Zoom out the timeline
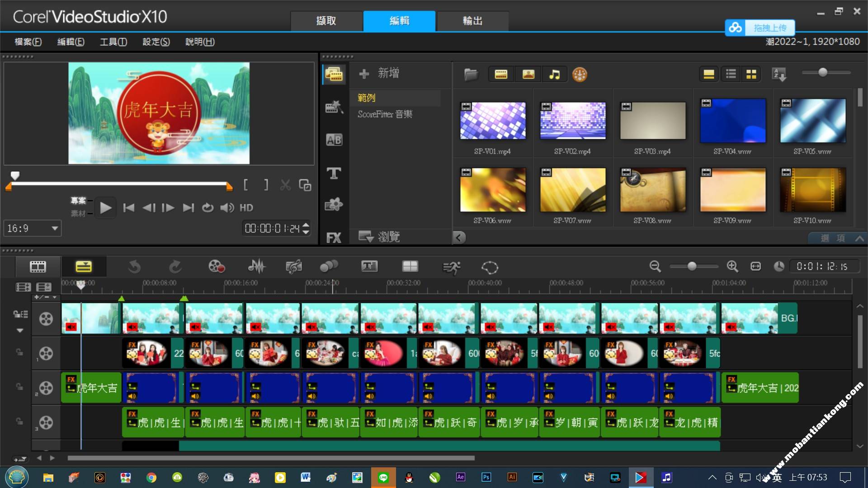The image size is (868, 488). [x=655, y=267]
